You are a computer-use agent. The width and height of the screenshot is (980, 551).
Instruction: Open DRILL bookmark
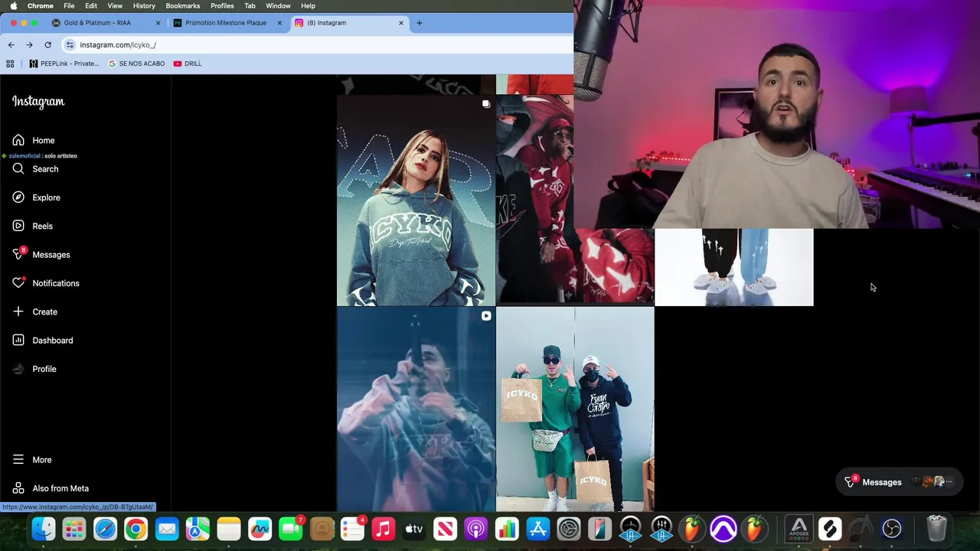coord(188,64)
